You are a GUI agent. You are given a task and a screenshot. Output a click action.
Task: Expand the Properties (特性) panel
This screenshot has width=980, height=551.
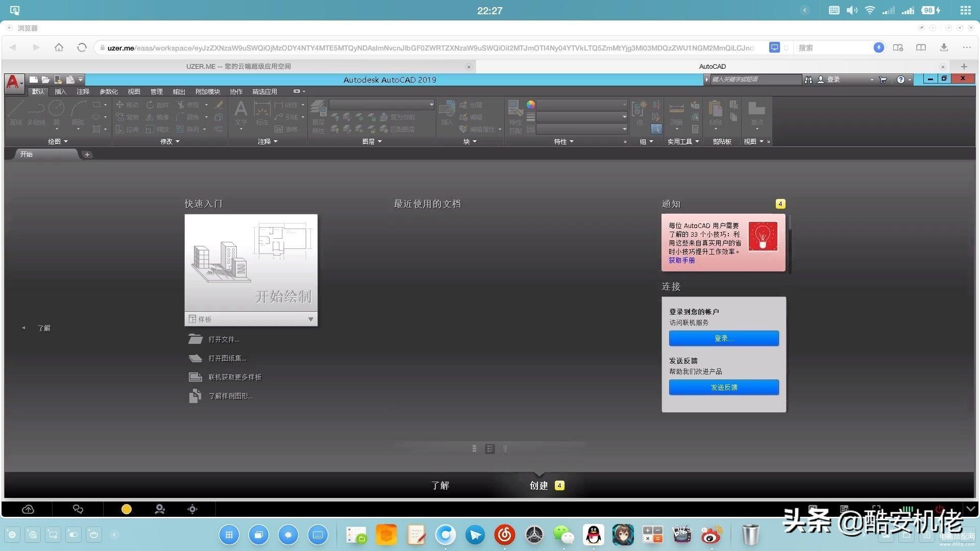click(x=563, y=141)
